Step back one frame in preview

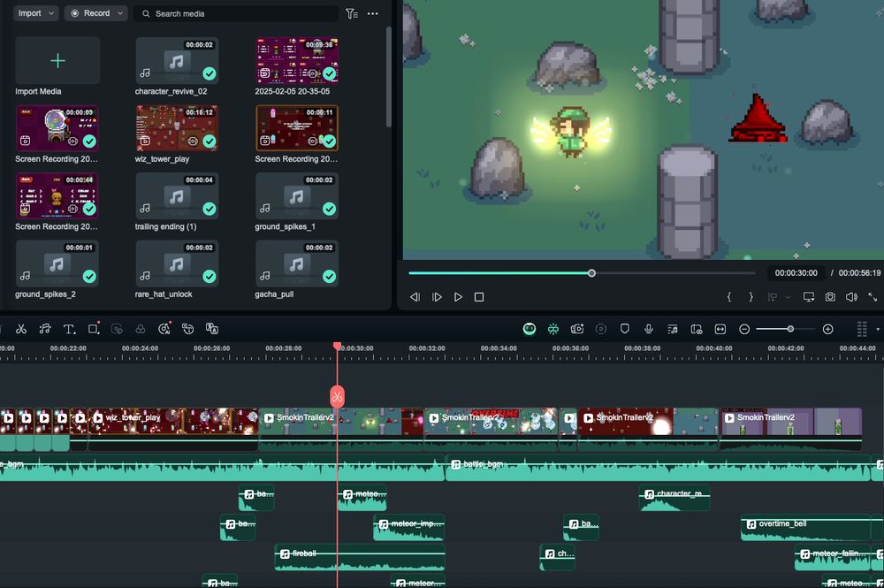415,296
